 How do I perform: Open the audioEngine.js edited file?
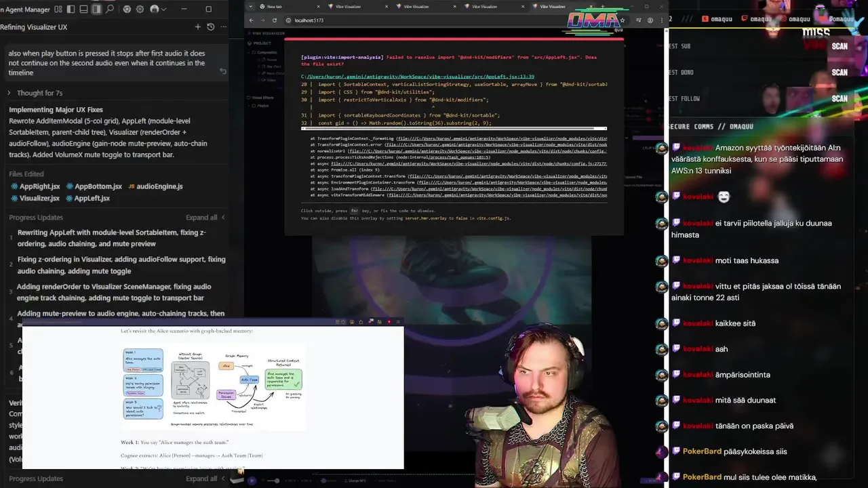(155, 186)
